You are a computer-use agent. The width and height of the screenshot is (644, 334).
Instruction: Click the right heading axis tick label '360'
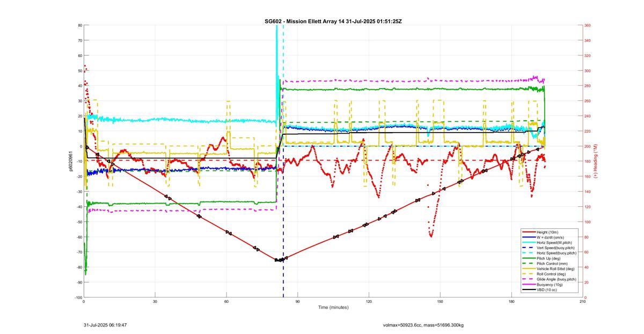pyautogui.click(x=587, y=25)
